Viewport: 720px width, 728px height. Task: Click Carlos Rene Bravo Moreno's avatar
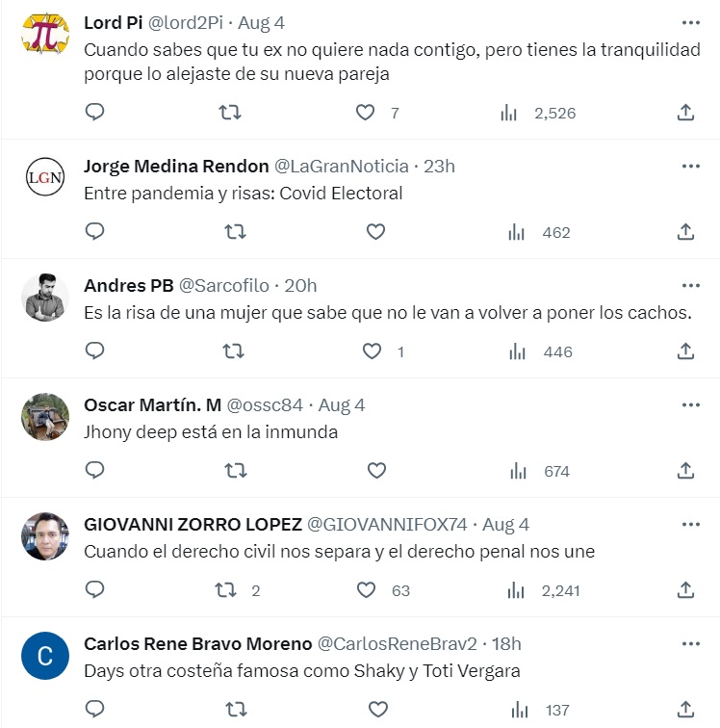point(45,656)
